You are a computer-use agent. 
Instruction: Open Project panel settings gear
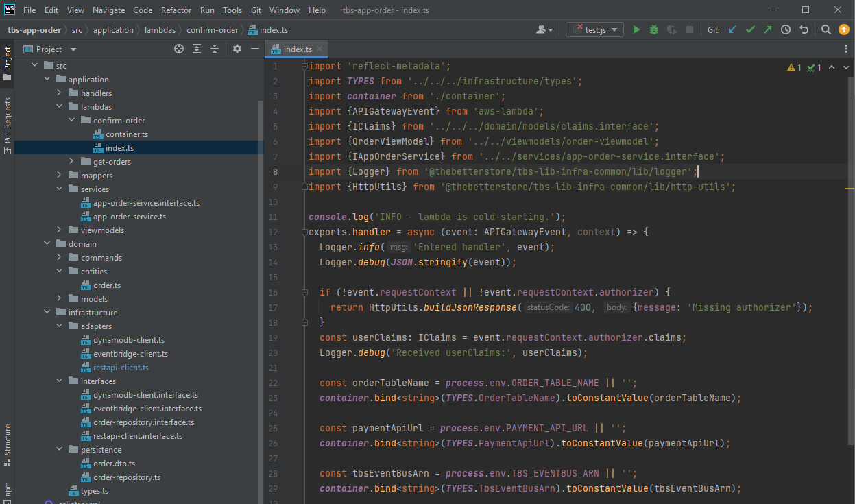237,49
